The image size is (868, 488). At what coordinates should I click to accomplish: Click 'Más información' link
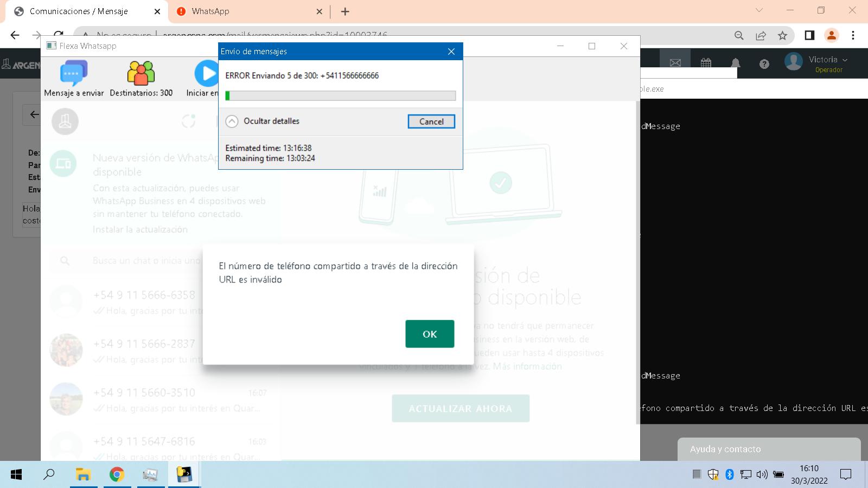click(527, 367)
